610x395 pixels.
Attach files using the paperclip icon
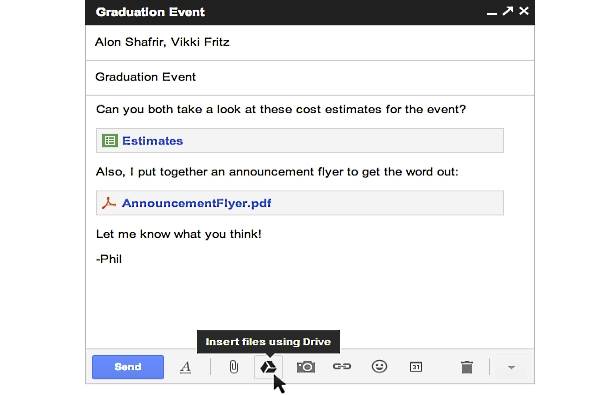click(233, 367)
